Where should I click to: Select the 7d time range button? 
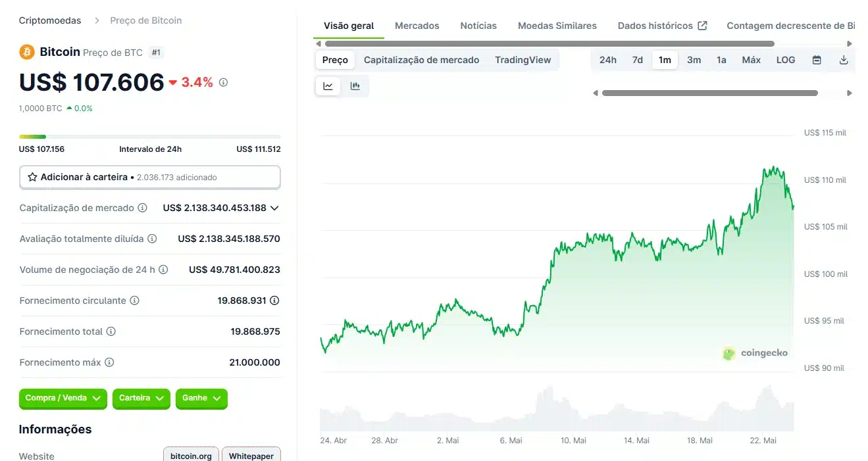tap(637, 59)
